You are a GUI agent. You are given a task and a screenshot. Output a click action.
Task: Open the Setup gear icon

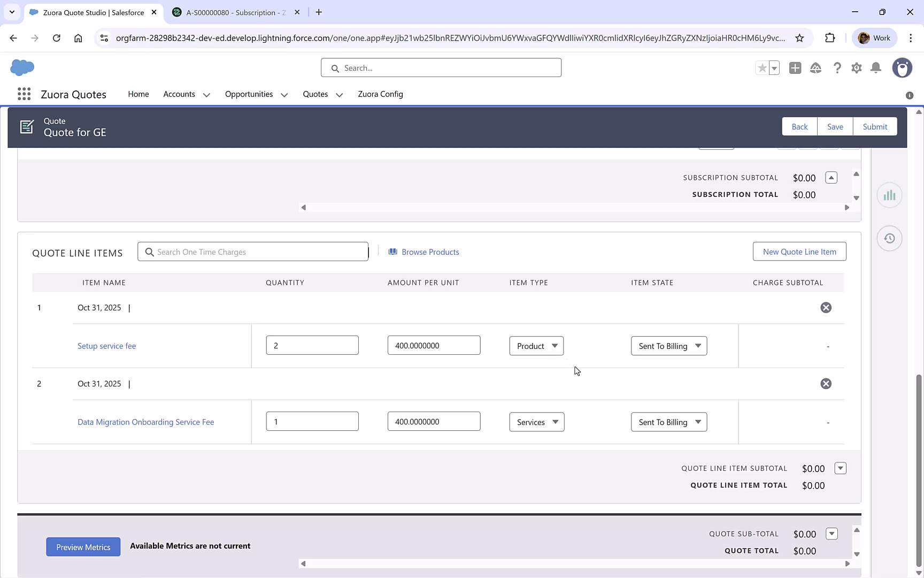click(856, 68)
